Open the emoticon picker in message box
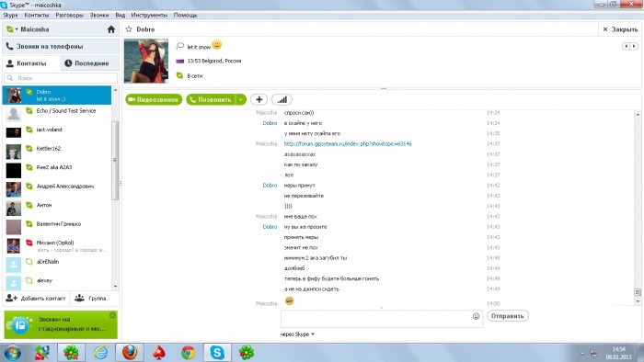 pos(476,316)
